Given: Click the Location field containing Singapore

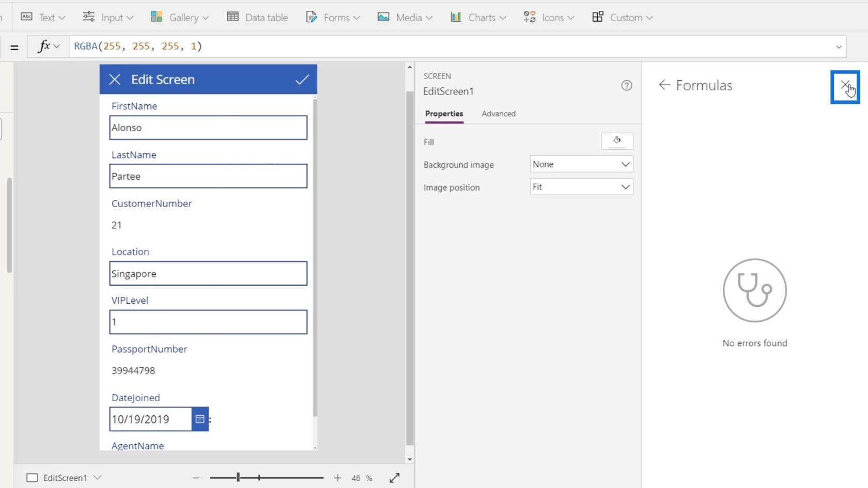Looking at the screenshot, I should coord(208,273).
